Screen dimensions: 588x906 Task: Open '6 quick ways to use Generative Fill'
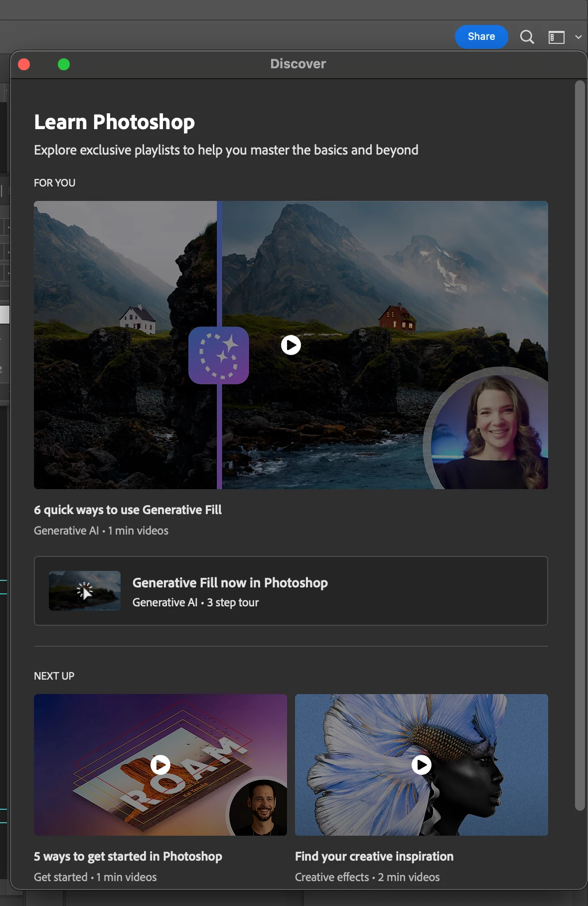pos(128,510)
